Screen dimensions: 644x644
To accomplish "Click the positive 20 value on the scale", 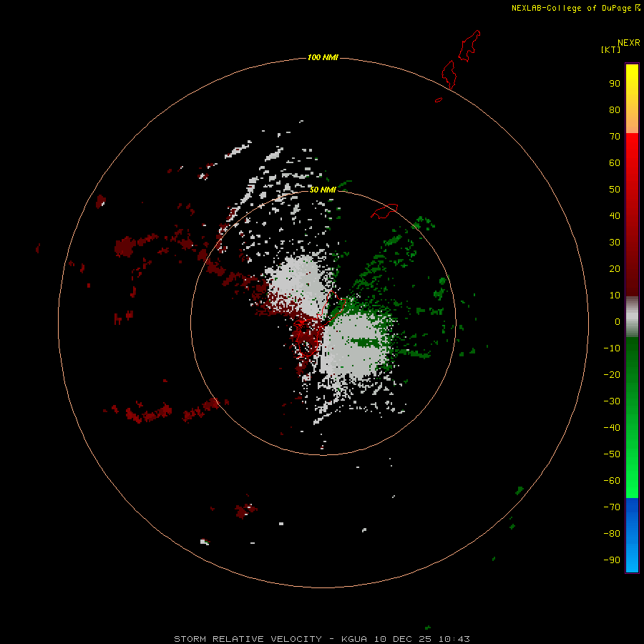I will point(615,268).
